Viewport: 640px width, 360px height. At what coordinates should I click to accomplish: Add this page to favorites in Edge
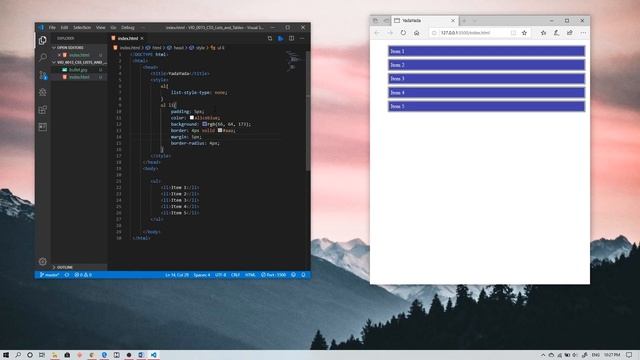(524, 33)
